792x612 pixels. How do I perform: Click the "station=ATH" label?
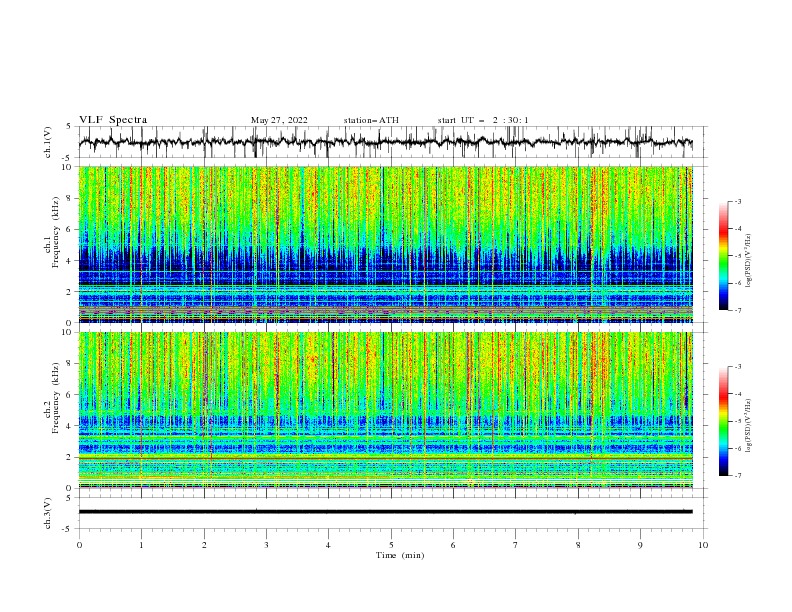click(371, 120)
